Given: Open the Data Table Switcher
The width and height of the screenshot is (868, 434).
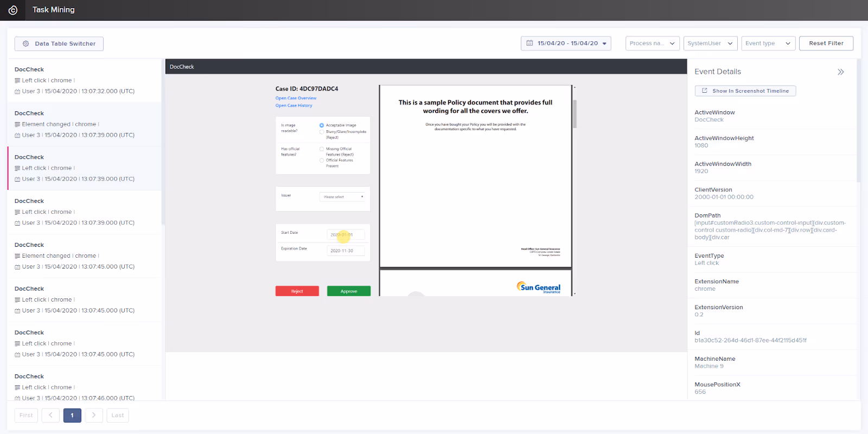Looking at the screenshot, I should (x=59, y=43).
